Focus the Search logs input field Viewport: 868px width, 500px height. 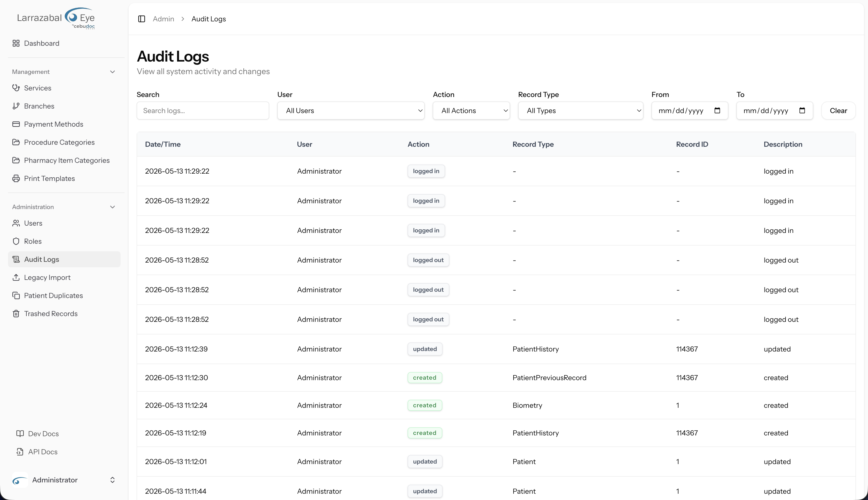tap(203, 111)
